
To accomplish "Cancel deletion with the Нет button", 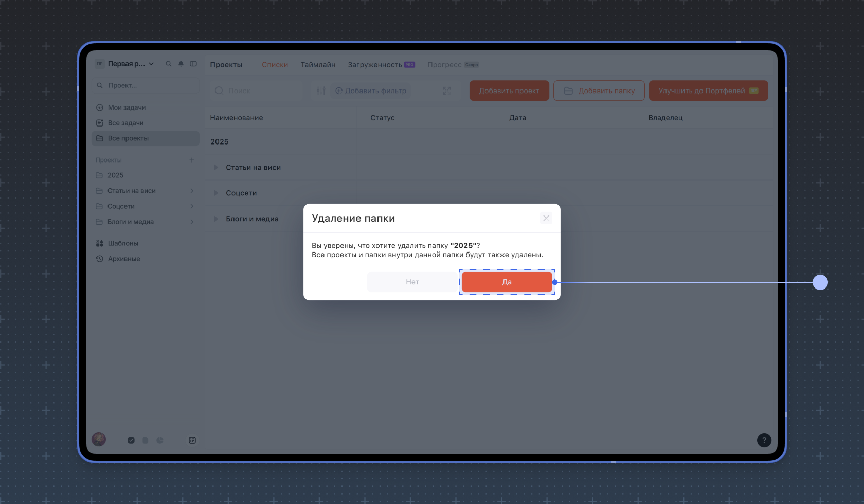I will 412,282.
